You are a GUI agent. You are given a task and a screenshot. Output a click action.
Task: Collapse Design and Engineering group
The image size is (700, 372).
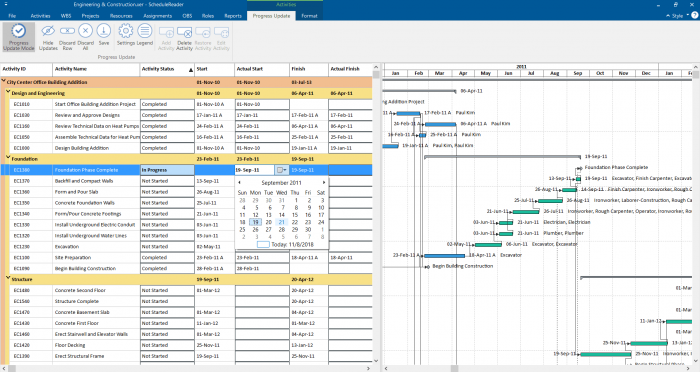(8, 92)
